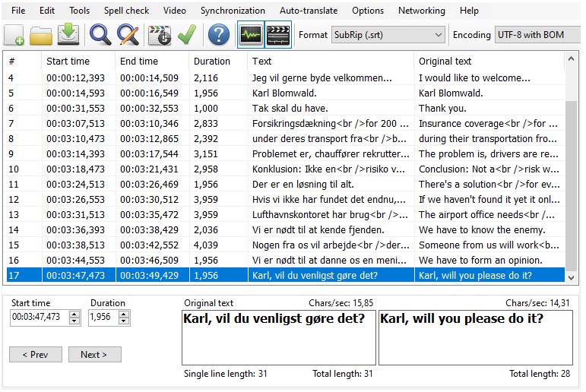Sort by the # column header
This screenshot has height=392, width=586.
click(x=23, y=61)
